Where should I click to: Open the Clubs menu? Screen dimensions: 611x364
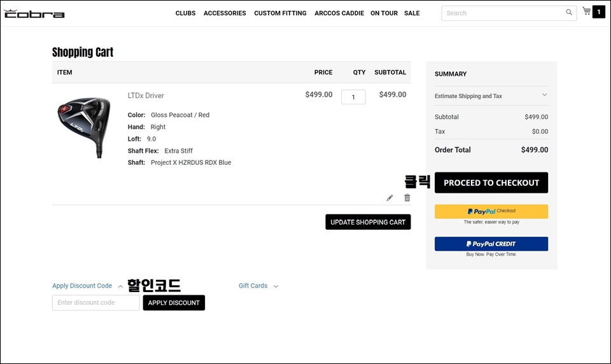point(185,13)
